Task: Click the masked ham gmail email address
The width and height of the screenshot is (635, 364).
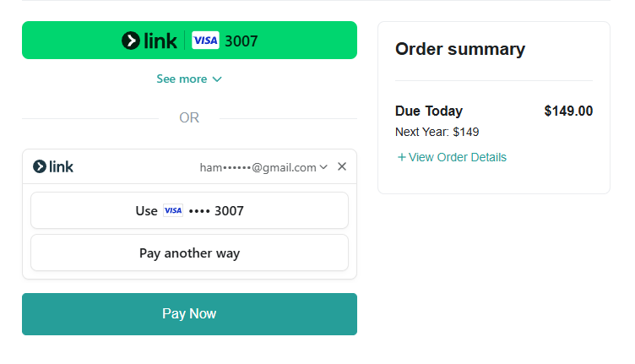Action: tap(258, 167)
